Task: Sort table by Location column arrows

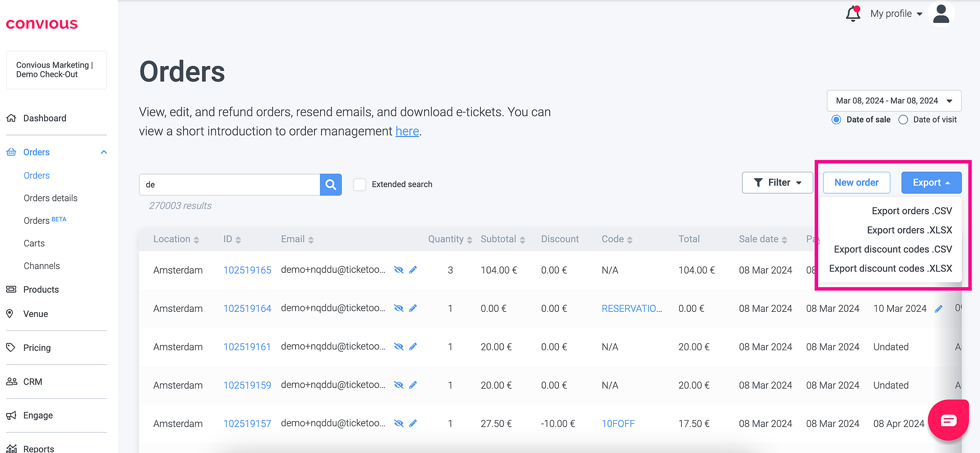Action: click(x=196, y=240)
